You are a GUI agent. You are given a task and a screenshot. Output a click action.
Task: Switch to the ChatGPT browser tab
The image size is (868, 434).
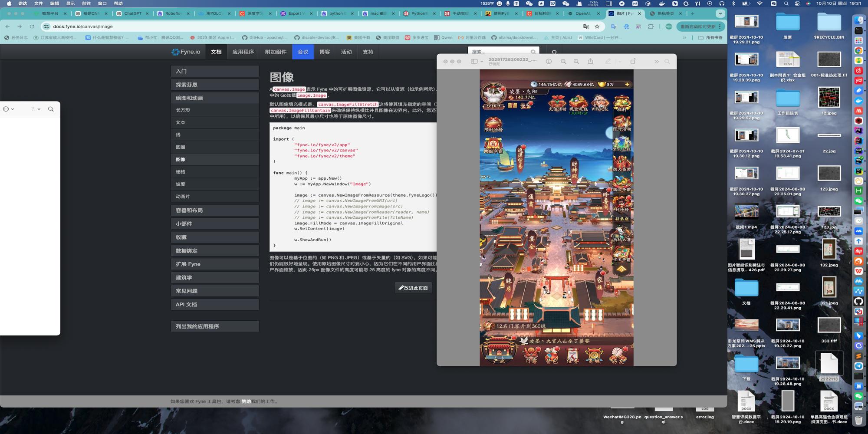click(132, 13)
